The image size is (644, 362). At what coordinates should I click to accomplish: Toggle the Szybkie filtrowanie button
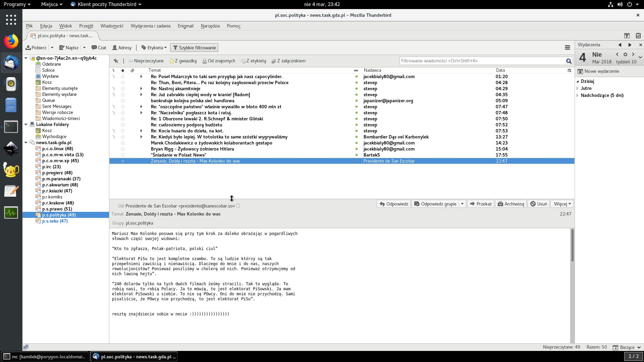click(194, 48)
